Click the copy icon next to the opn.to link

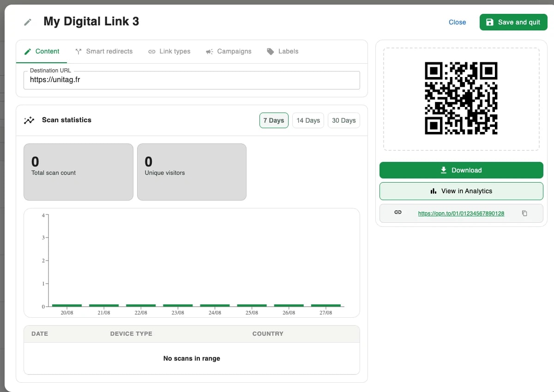[x=524, y=213]
